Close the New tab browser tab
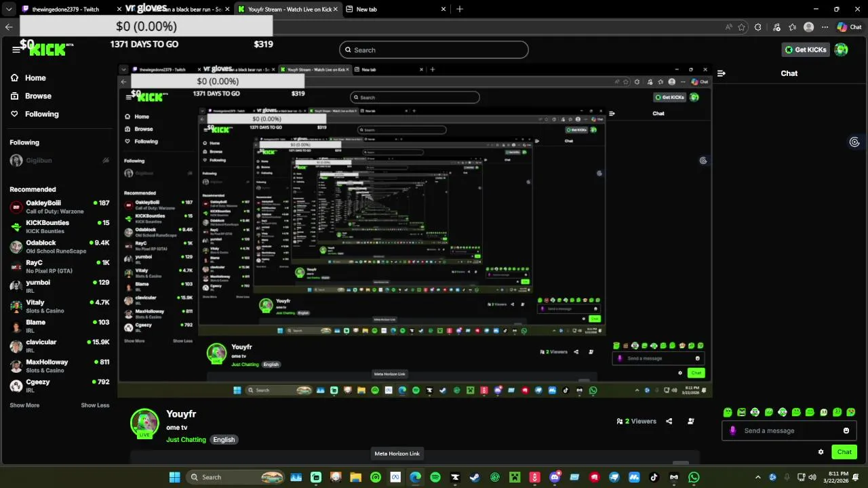 (x=443, y=9)
